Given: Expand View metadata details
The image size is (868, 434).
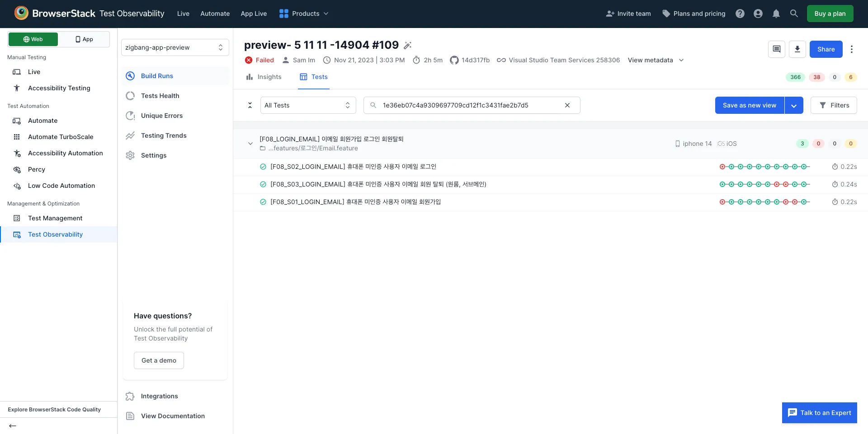Looking at the screenshot, I should [656, 60].
